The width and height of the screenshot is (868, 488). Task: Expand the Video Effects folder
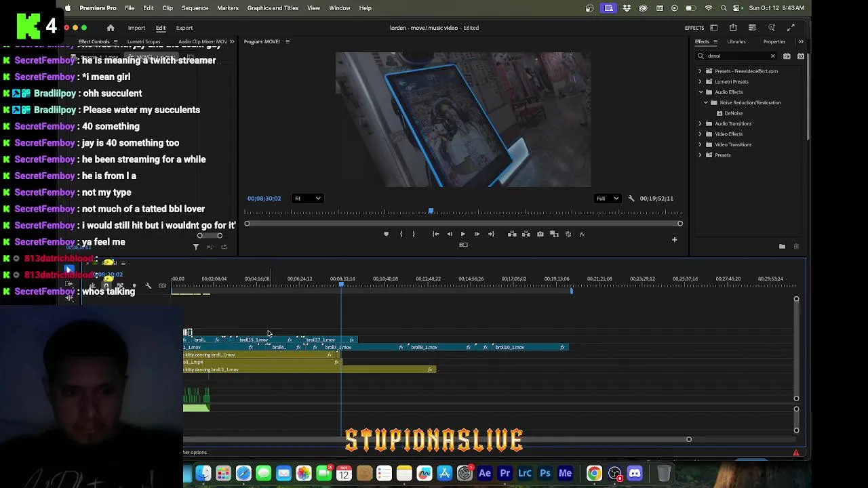coord(701,134)
